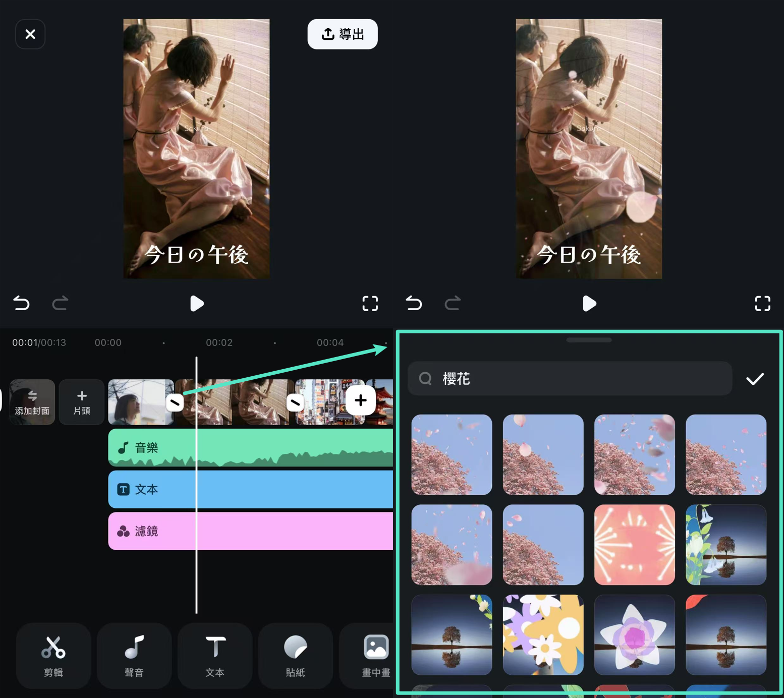This screenshot has width=784, height=698.
Task: Select the first effect in the second row
Action: [452, 545]
